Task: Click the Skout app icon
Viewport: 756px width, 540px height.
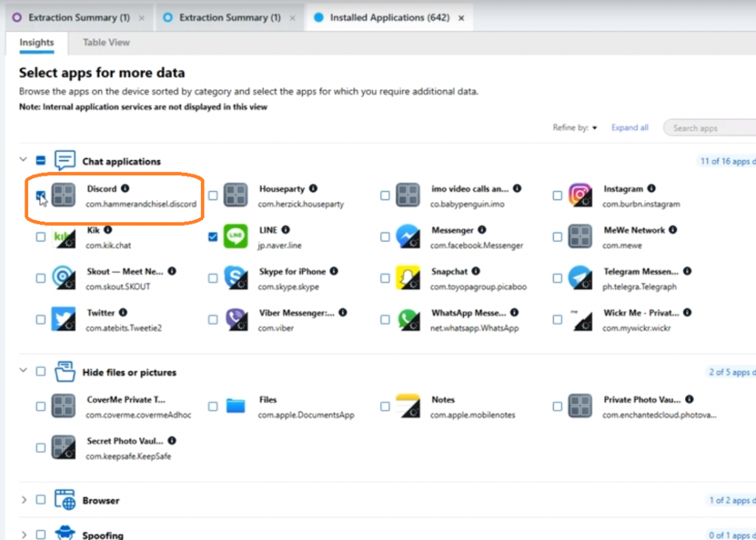Action: pyautogui.click(x=63, y=278)
